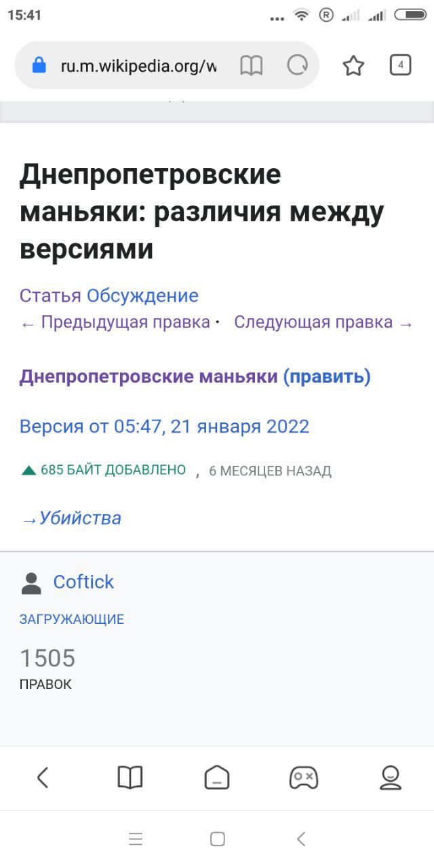Tap Android recent apps menu button
The height and width of the screenshot is (868, 434).
pos(136,839)
